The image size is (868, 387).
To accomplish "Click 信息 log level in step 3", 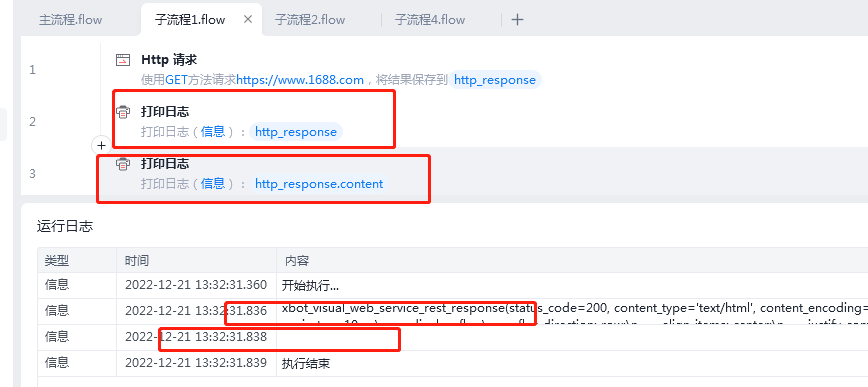I will pyautogui.click(x=213, y=184).
